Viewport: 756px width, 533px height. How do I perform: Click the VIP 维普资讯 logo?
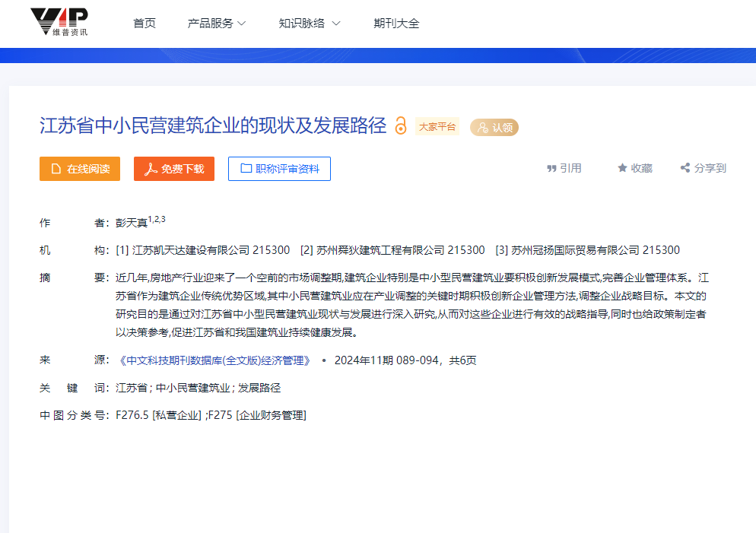(59, 23)
